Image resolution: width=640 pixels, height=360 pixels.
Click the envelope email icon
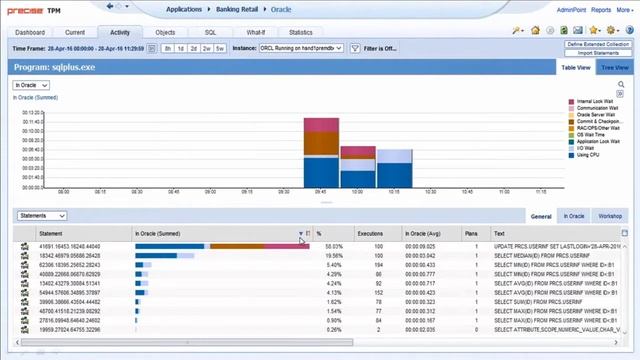click(578, 30)
